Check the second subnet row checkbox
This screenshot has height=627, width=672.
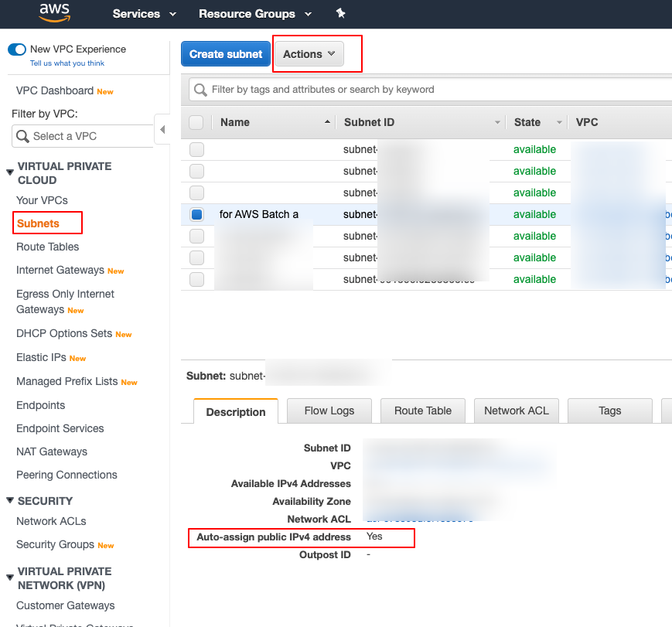coord(196,171)
